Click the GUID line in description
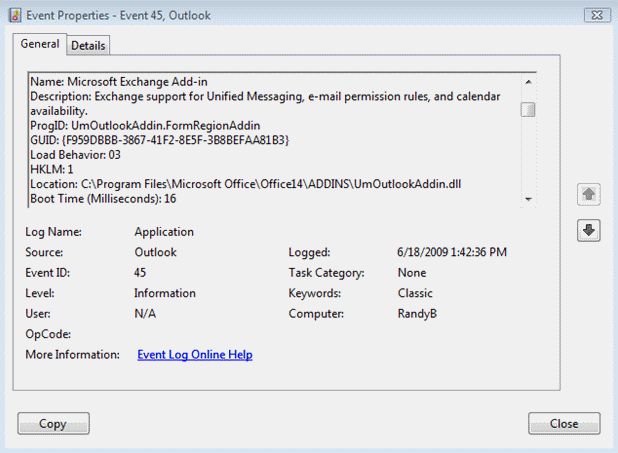Screen dimensions: 618x453 pos(160,140)
